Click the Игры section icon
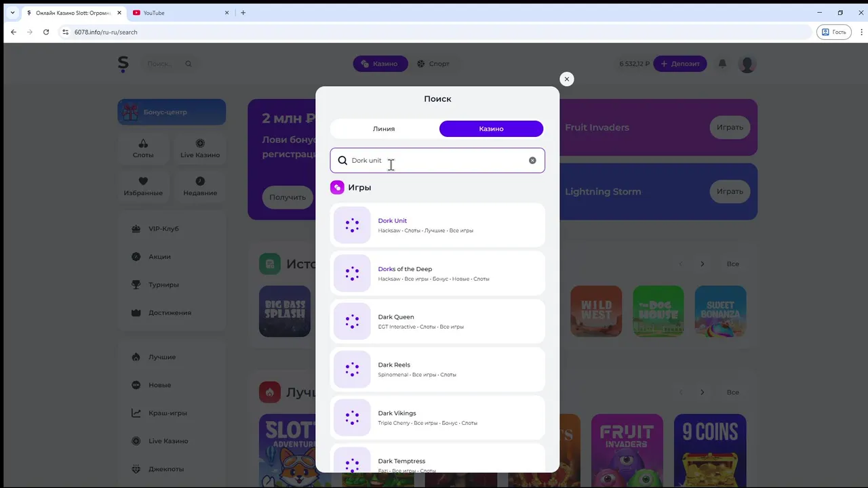 tap(337, 187)
